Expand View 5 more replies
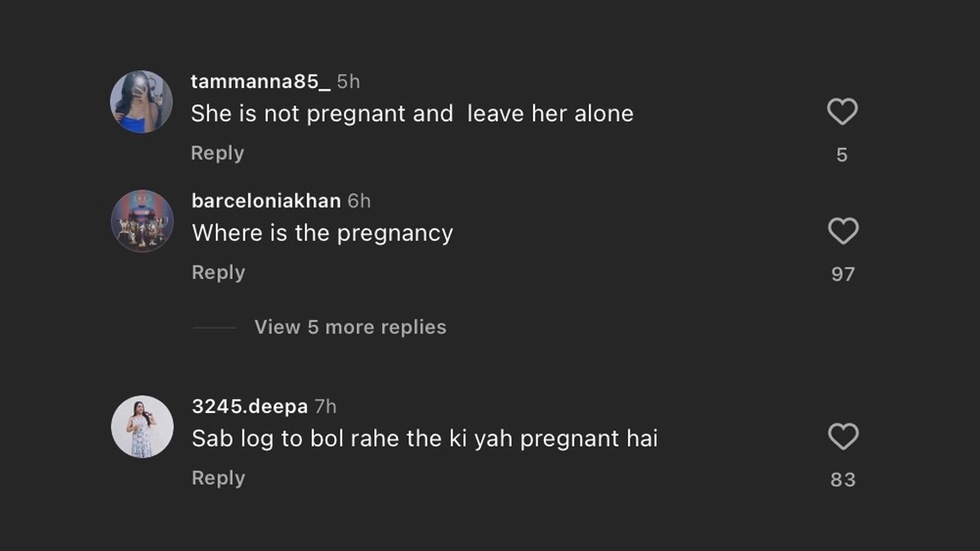The height and width of the screenshot is (551, 980). click(x=350, y=327)
